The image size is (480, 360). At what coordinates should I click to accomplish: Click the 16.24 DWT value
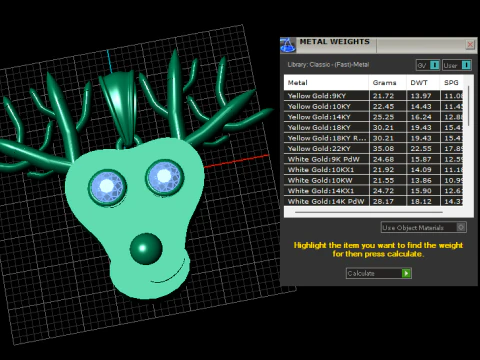[421, 117]
